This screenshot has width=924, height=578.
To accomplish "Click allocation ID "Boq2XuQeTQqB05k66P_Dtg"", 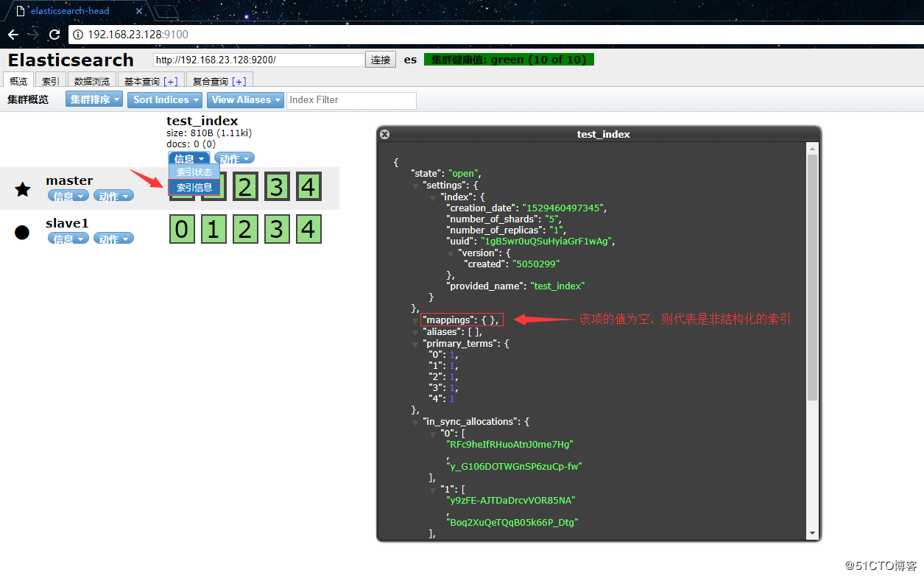I will (x=512, y=522).
